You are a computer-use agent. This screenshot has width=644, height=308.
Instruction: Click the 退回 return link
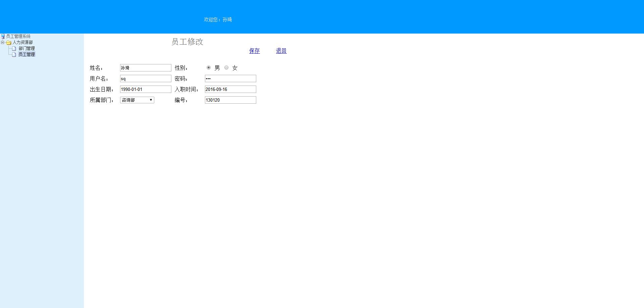point(281,51)
